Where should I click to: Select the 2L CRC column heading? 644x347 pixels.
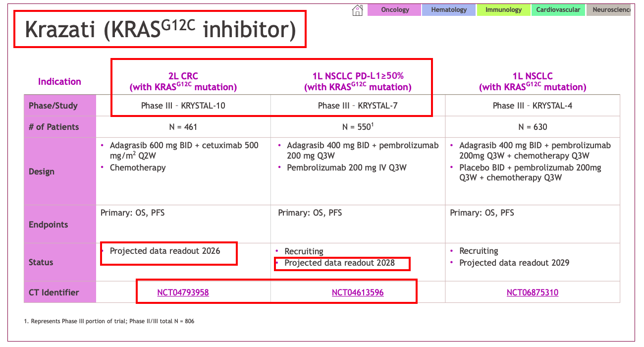(183, 81)
